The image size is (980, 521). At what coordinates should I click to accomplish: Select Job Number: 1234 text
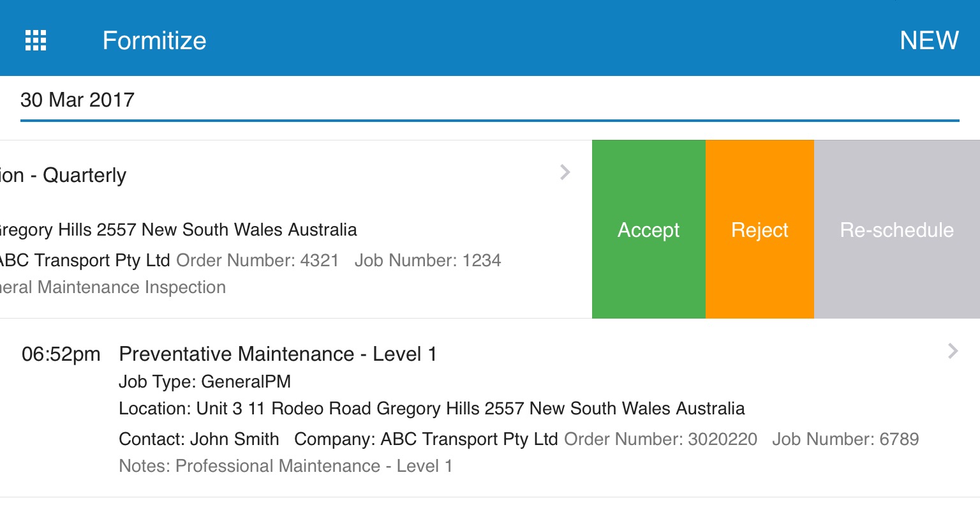click(427, 260)
